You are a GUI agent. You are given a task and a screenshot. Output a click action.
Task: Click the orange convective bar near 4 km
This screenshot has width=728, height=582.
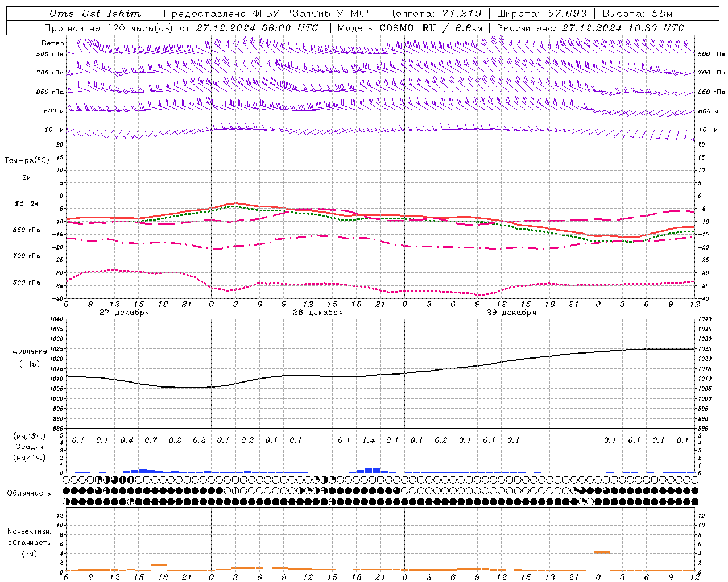602,552
